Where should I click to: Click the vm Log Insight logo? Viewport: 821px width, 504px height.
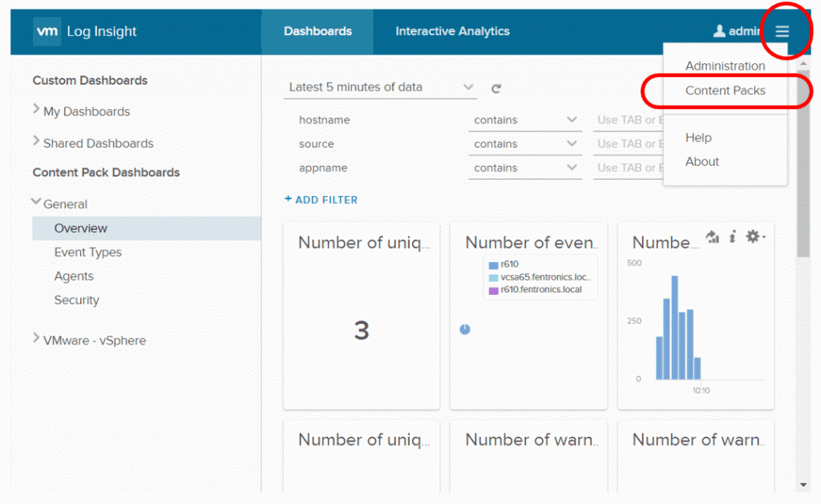tap(85, 31)
